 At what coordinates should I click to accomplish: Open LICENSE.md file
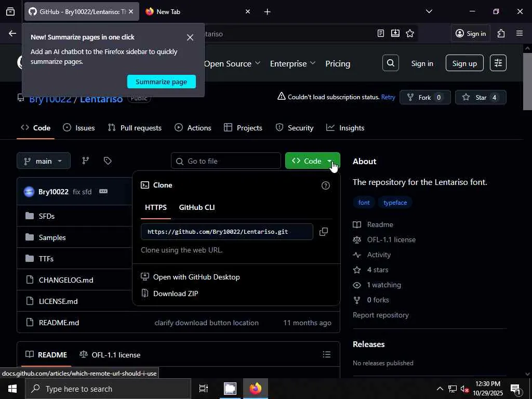click(58, 301)
